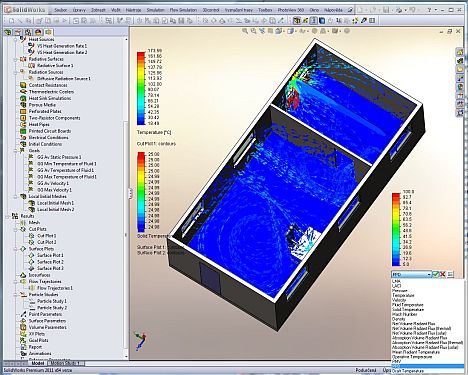The height and width of the screenshot is (375, 468).
Task: Switch to the Model tab
Action: click(38, 363)
